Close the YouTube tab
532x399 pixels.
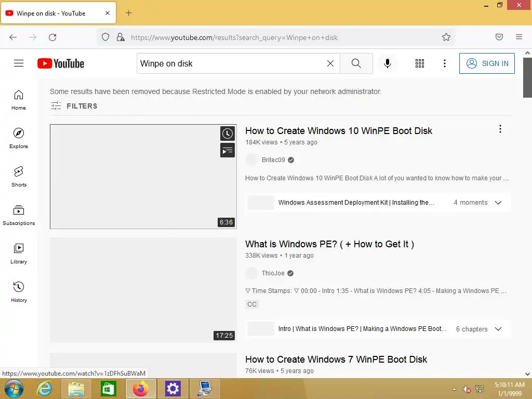108,13
